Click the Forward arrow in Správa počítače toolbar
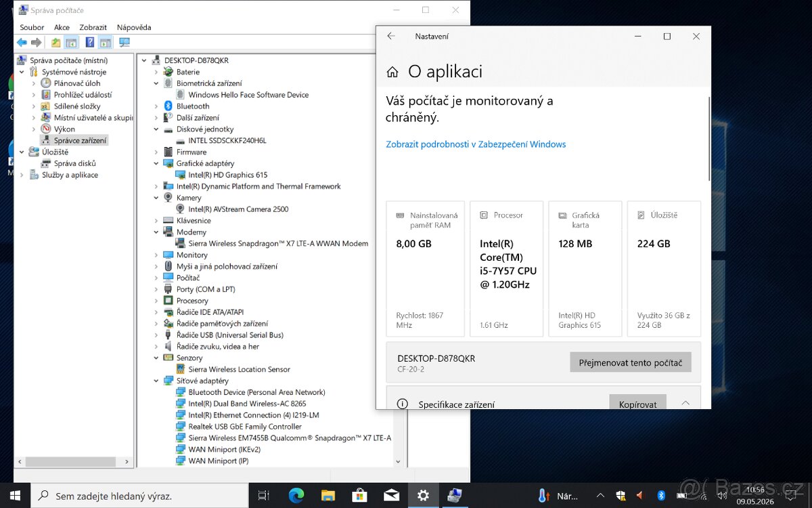The height and width of the screenshot is (508, 812). [37, 43]
